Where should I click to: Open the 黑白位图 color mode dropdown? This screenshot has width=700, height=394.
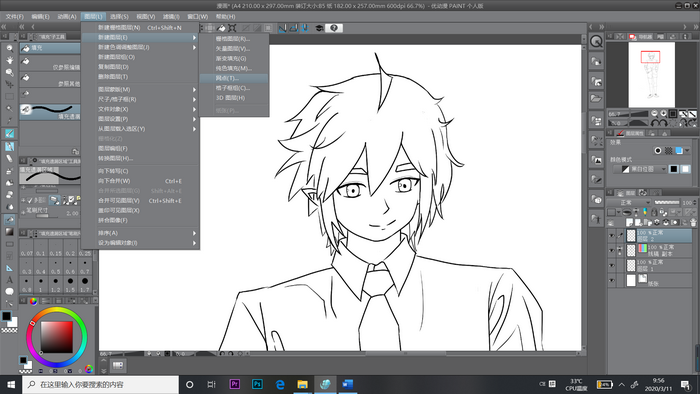(x=641, y=169)
